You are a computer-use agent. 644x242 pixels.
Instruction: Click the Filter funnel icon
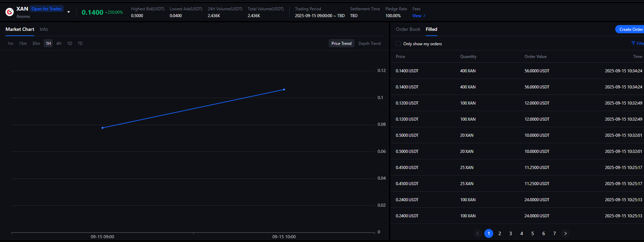pos(633,43)
